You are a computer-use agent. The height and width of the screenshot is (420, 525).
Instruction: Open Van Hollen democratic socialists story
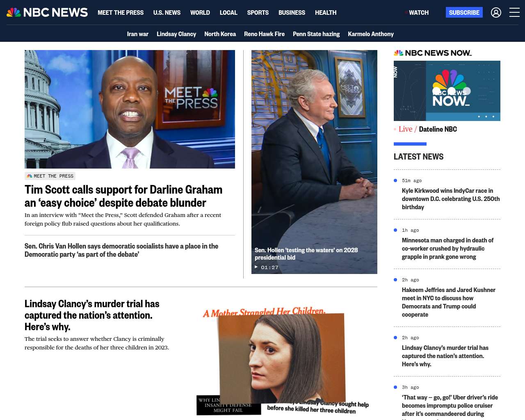click(121, 250)
